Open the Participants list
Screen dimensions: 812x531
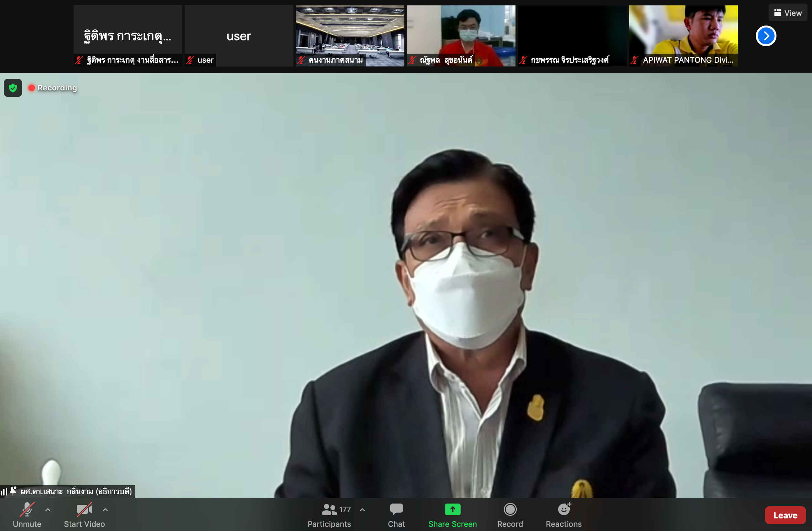(329, 515)
